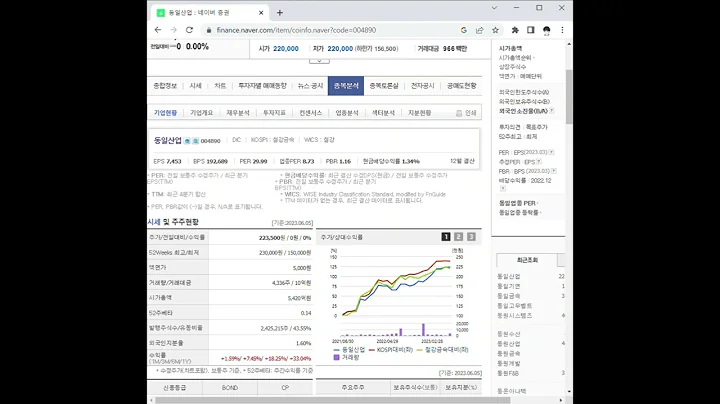Viewport: 720px width, 404px height.
Task: Click the help icon next to 외국인소진율
Action: [x=551, y=111]
